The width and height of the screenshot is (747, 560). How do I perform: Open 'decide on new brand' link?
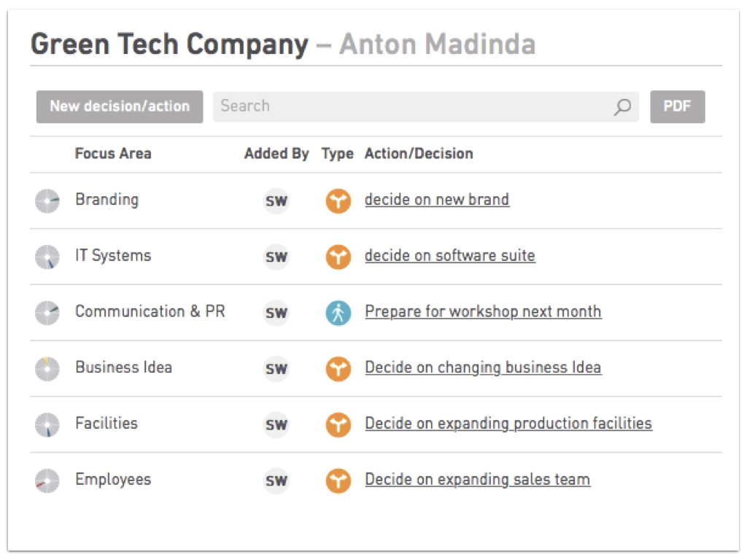pos(437,200)
